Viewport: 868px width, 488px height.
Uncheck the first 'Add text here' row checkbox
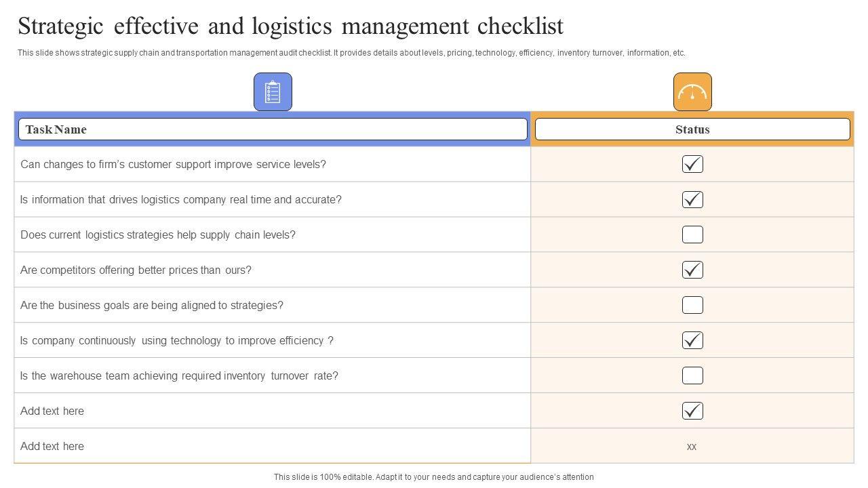pos(692,411)
